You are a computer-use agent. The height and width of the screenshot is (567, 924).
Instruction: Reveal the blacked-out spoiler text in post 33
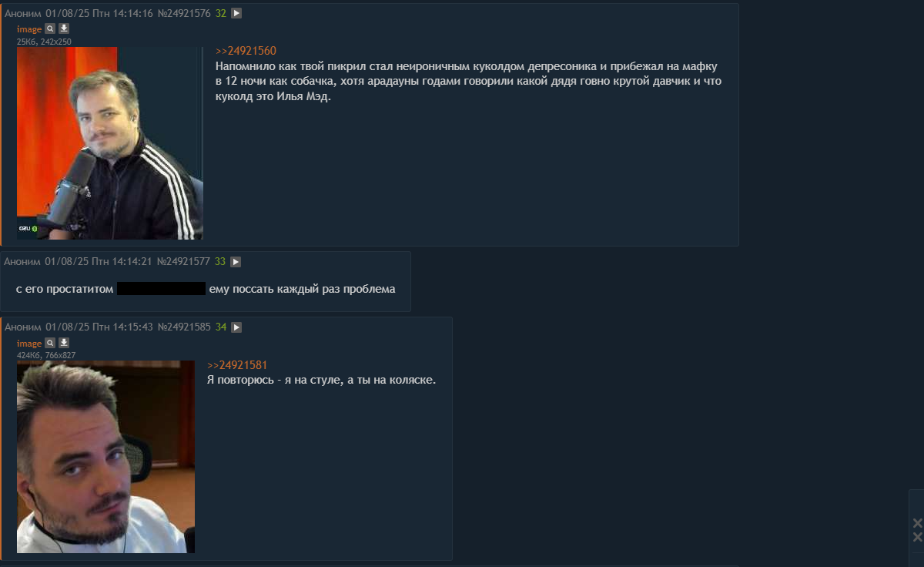point(161,289)
